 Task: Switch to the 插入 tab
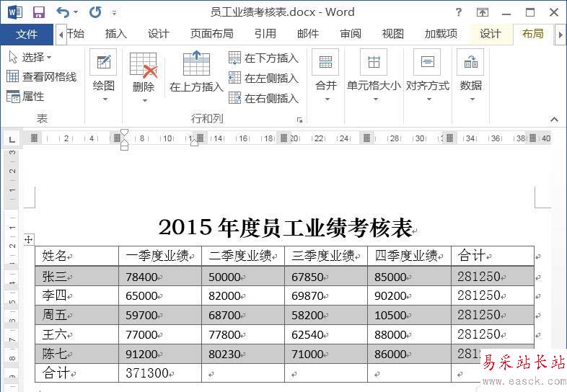click(x=115, y=34)
